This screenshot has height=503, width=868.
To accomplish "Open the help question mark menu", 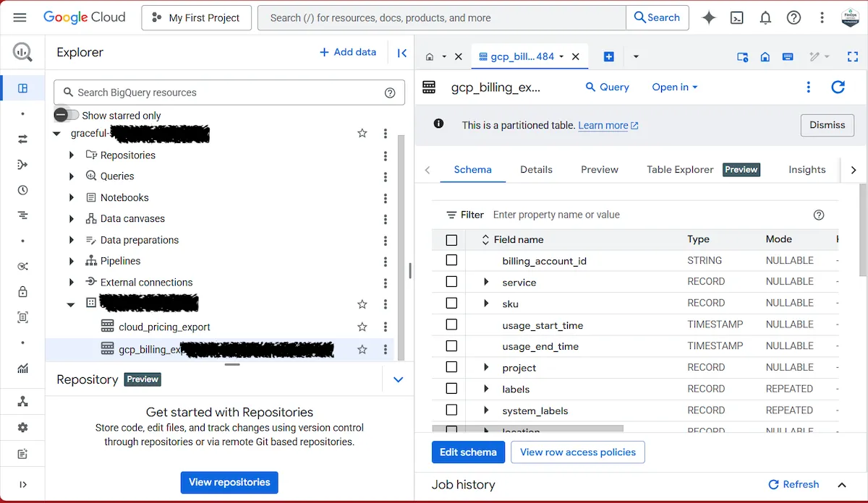I will (793, 18).
